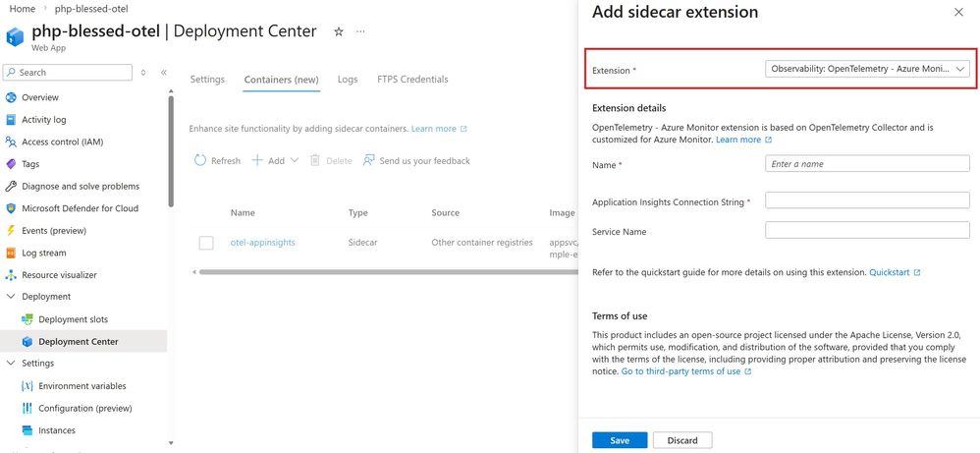
Task: Open Microsoft Defender for Cloud
Action: pos(80,208)
